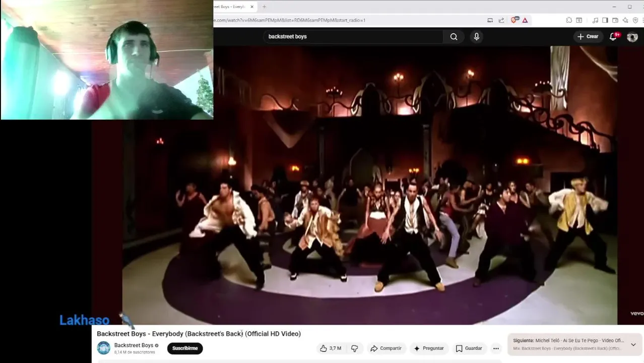Click the cast/screen icon in address bar
The width and height of the screenshot is (644, 363).
[490, 20]
